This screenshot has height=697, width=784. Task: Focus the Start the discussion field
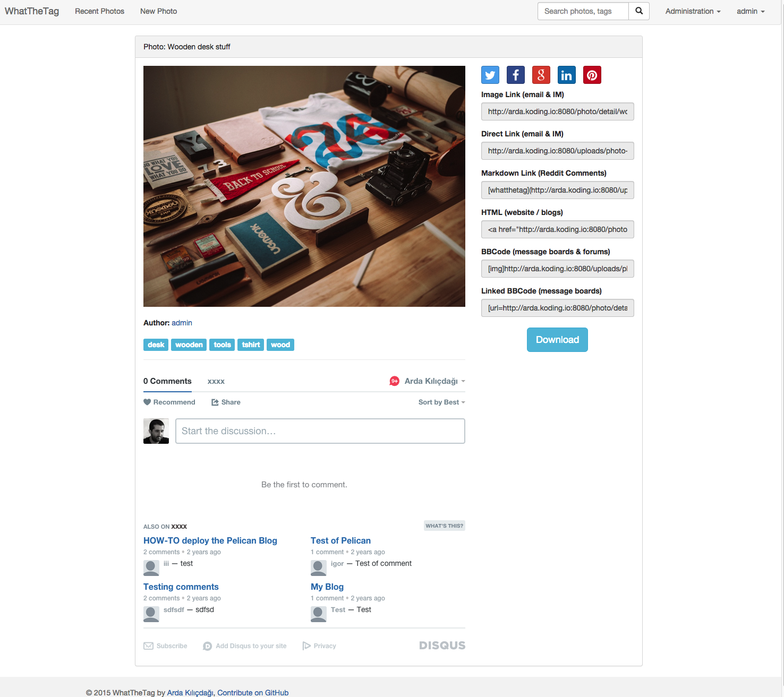[320, 431]
